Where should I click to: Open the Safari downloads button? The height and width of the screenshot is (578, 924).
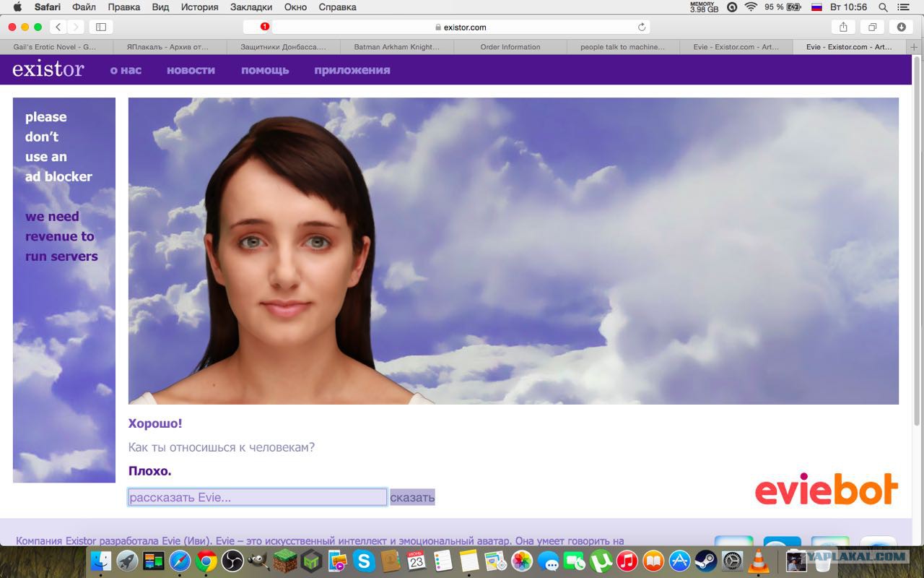click(901, 27)
